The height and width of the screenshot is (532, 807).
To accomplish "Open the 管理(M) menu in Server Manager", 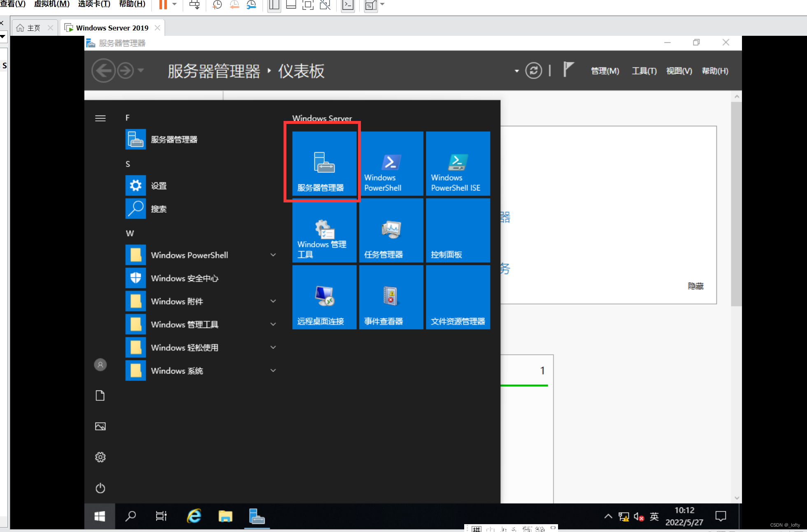I will [x=605, y=71].
